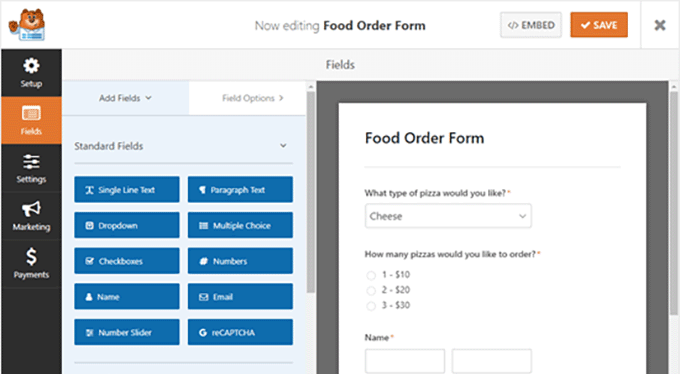Click the WPForms bear mascot logo
This screenshot has height=374, width=680.
point(27,25)
